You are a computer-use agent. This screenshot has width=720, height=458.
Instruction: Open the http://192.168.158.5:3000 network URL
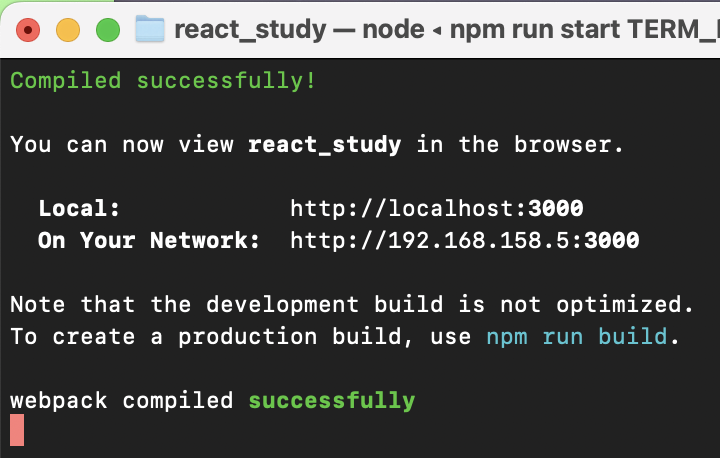(465, 240)
